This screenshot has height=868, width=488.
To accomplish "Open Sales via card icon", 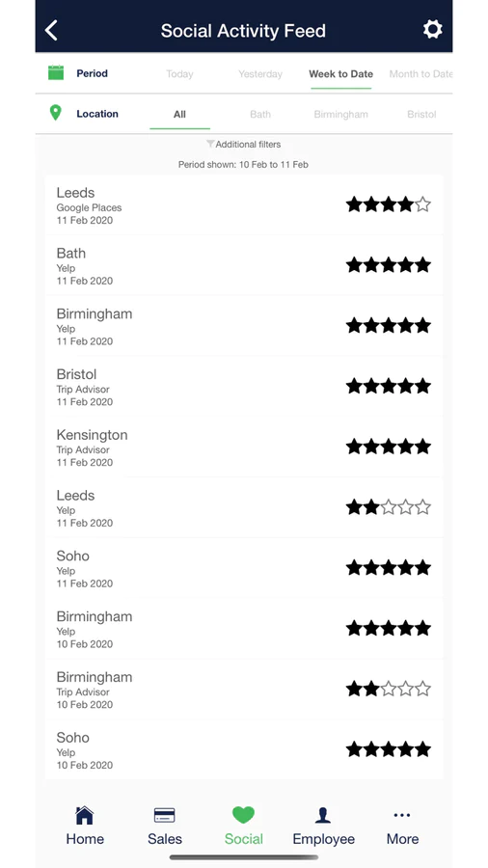I will click(164, 815).
